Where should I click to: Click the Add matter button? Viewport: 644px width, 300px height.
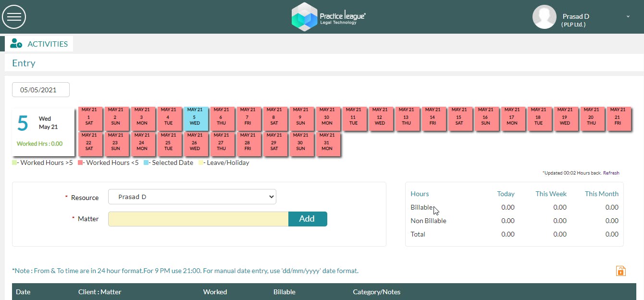[308, 219]
